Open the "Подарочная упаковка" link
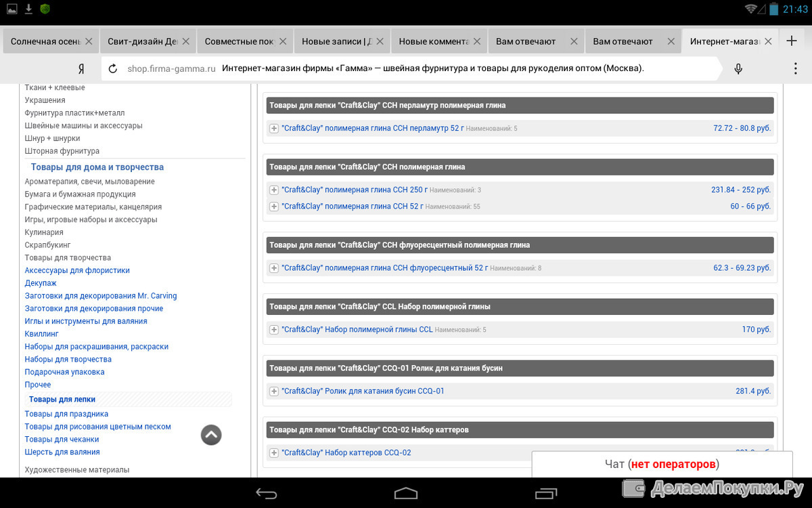The height and width of the screenshot is (508, 812). click(65, 372)
